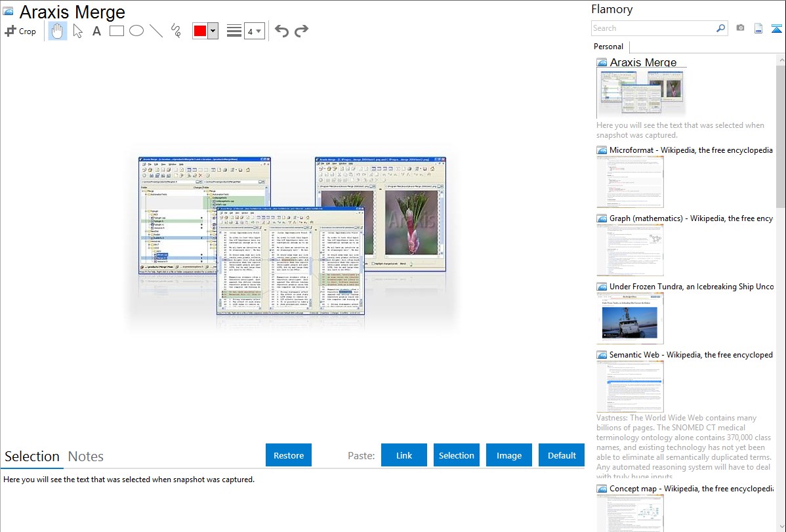This screenshot has height=532, width=786.
Task: Click the Vastness description text under Semantic Web
Action: 684,447
